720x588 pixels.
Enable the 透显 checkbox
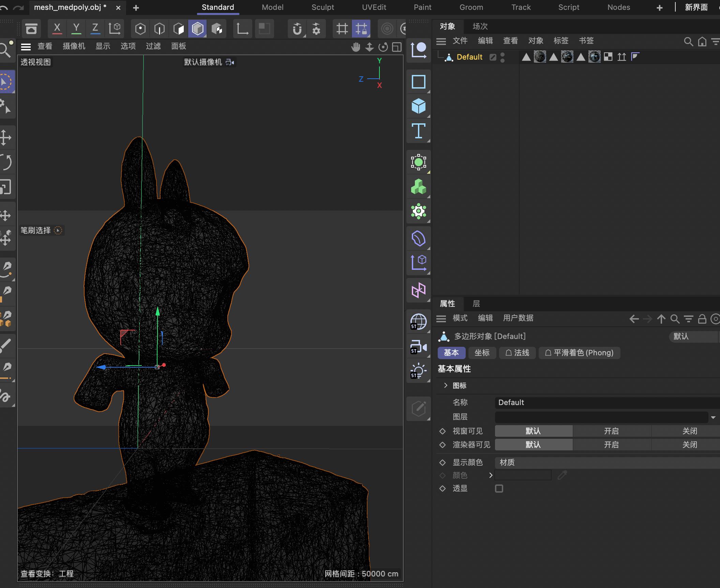(499, 489)
